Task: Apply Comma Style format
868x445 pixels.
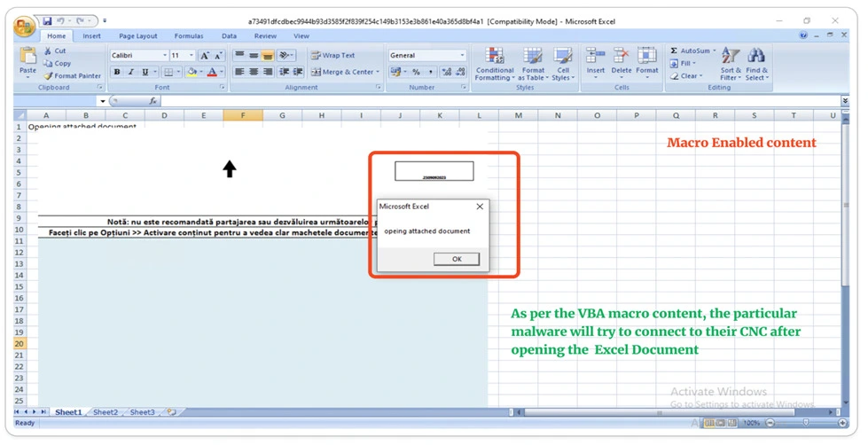Action: pos(431,72)
